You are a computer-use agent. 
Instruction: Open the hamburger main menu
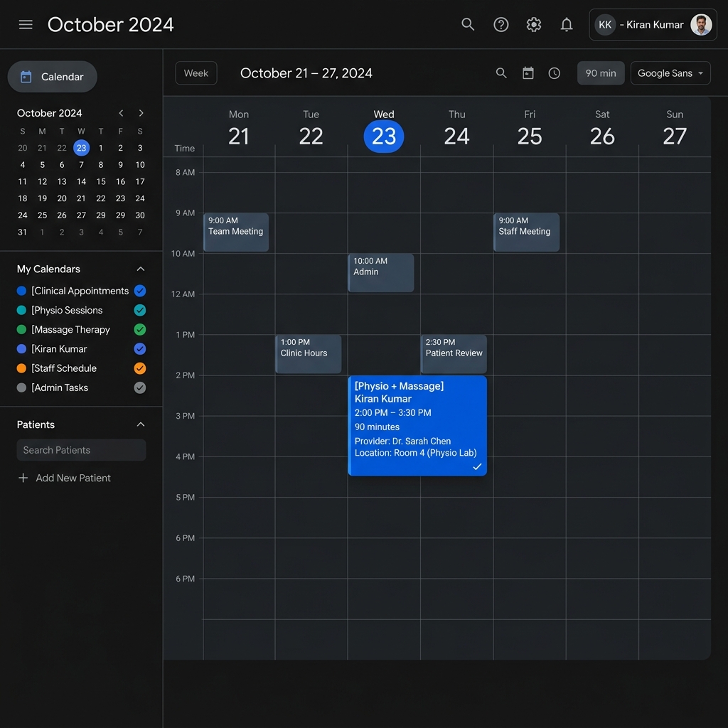(x=26, y=25)
